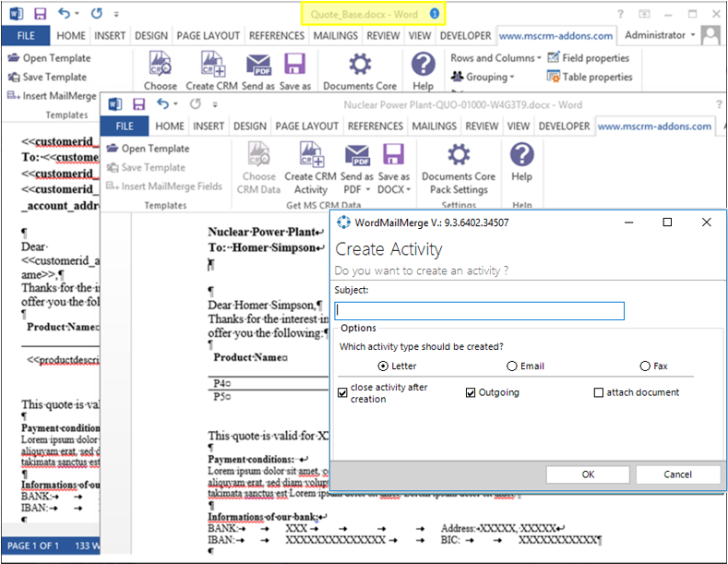
Task: Open Table properties in back ribbon
Action: 591,77
